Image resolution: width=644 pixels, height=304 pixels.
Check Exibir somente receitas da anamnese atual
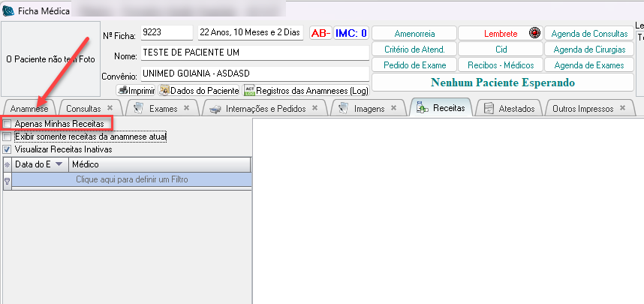(x=8, y=137)
